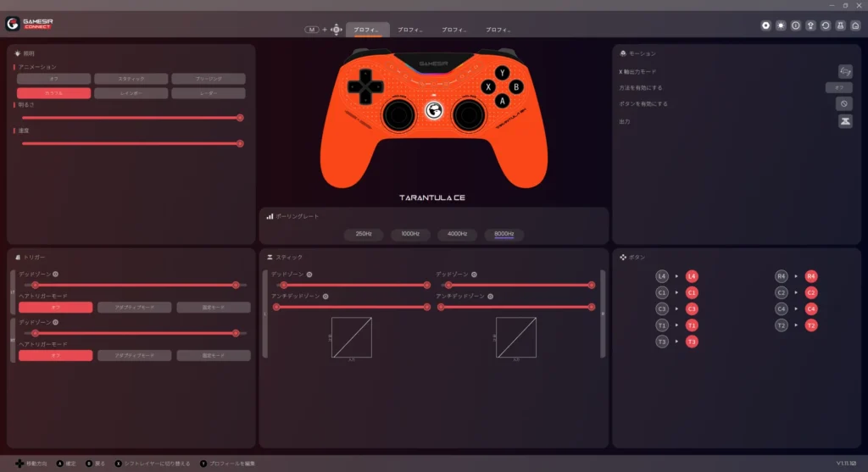Switch to the fourth profile tab
868x472 pixels.
(x=499, y=30)
